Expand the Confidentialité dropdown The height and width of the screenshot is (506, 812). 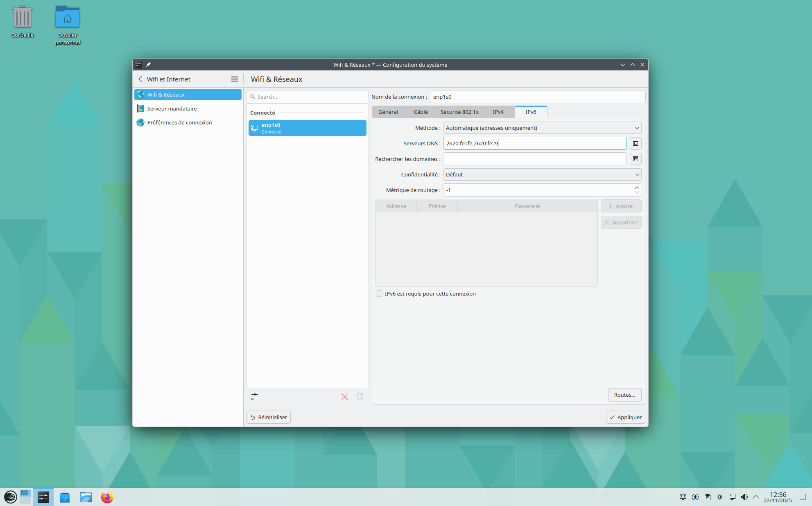pos(542,174)
